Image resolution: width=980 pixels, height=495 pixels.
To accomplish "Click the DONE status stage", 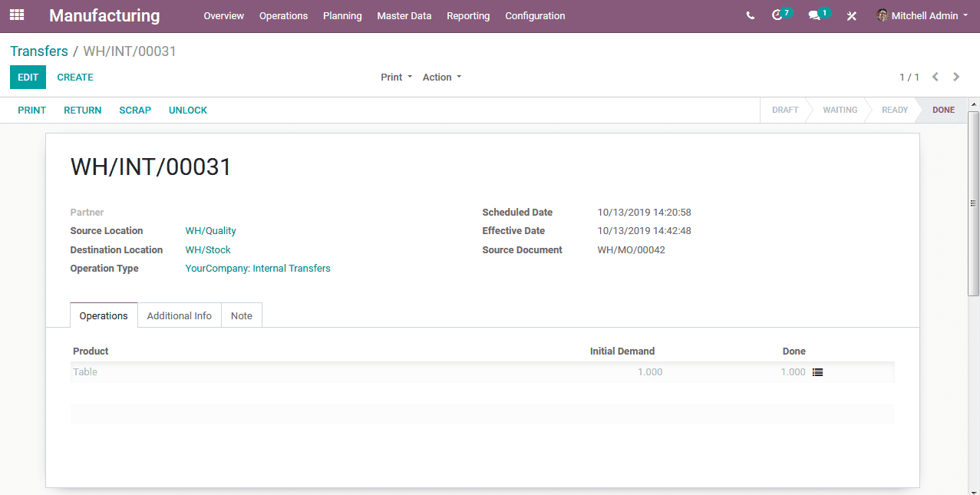I will [944, 110].
